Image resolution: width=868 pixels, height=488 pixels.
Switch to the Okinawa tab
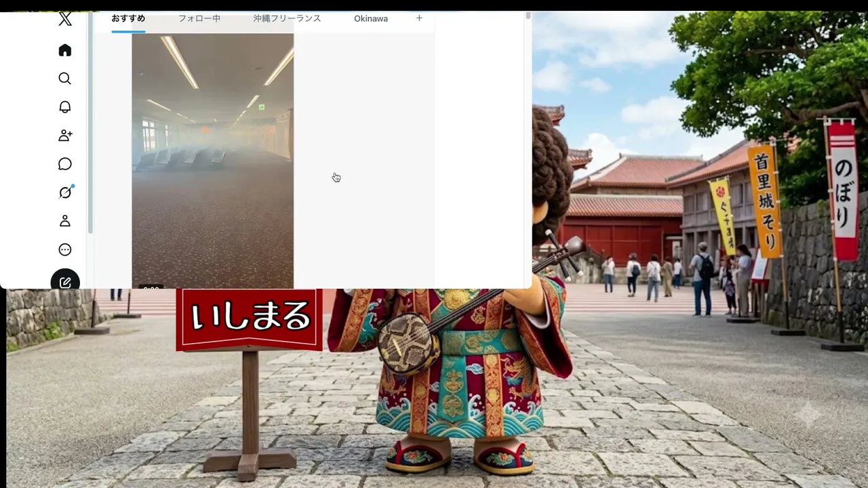(371, 19)
